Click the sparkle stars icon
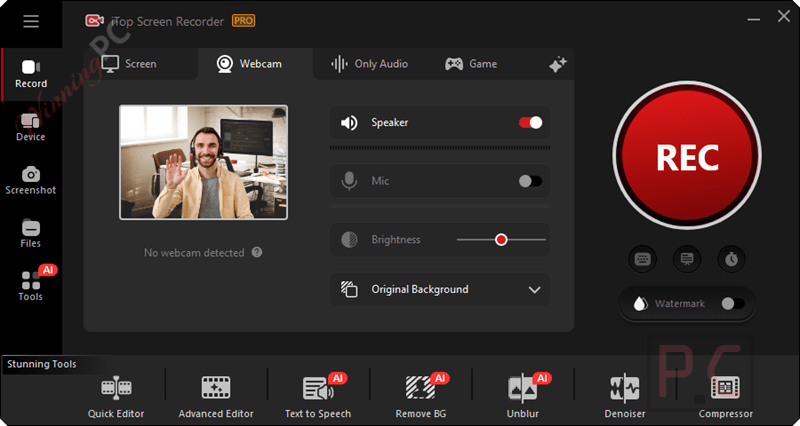Screen dimensions: 800x426 tap(558, 65)
